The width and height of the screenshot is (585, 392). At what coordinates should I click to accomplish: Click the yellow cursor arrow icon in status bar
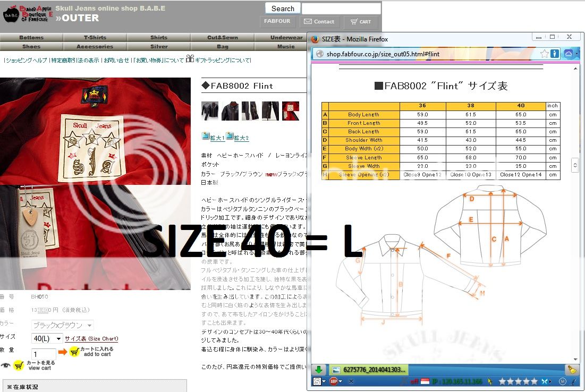pyautogui.click(x=490, y=381)
